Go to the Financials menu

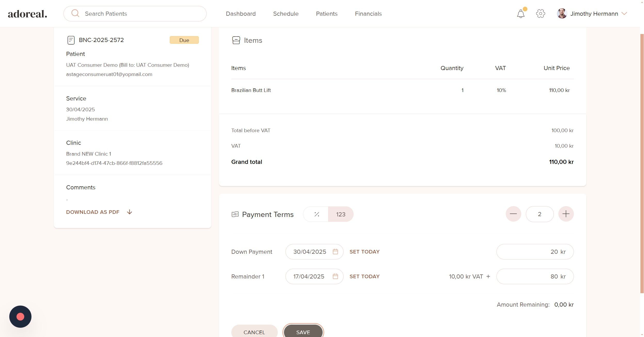coord(368,14)
